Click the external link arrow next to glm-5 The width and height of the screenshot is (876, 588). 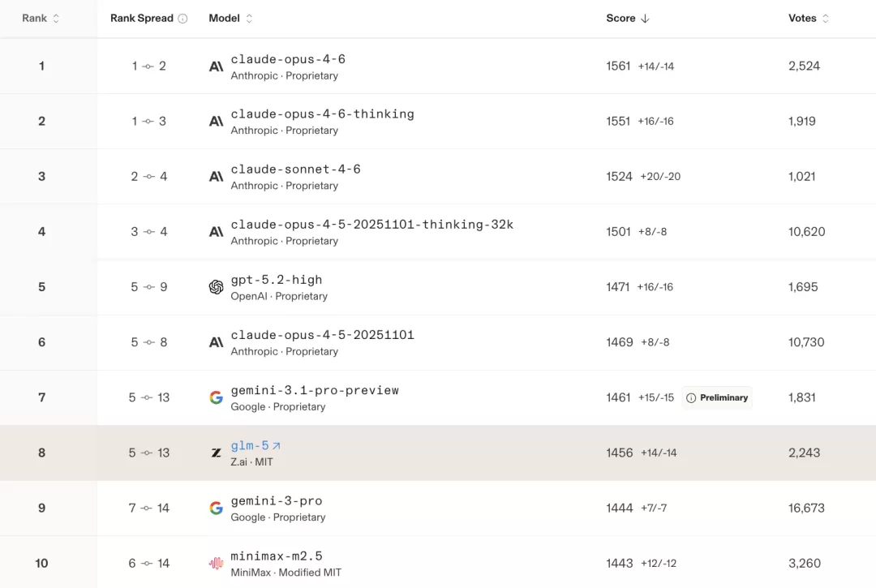277,445
